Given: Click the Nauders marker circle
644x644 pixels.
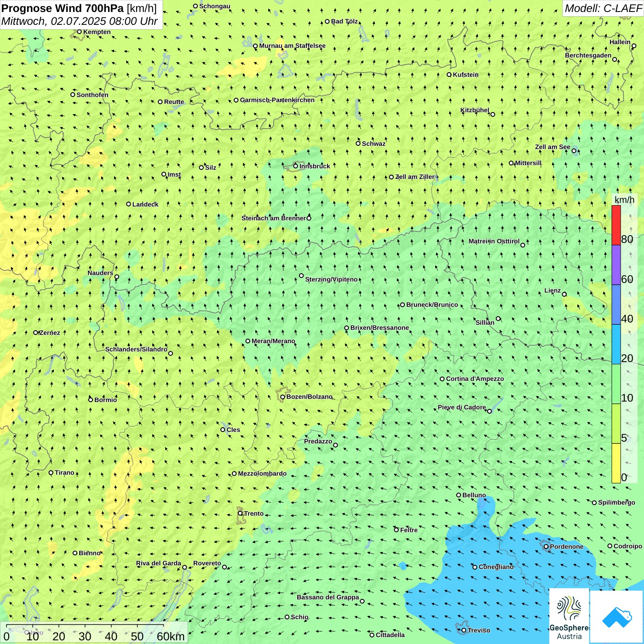Looking at the screenshot, I should tap(116, 277).
